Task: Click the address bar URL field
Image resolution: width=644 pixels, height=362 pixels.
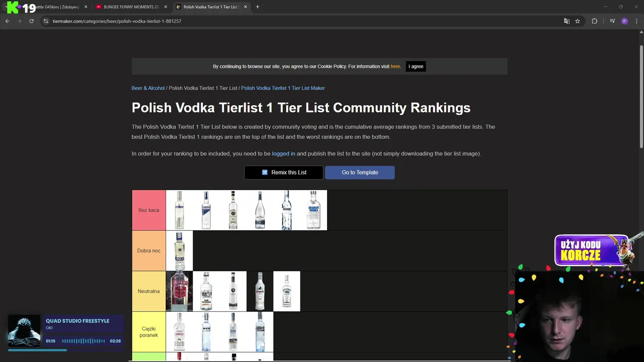Action: (302, 21)
